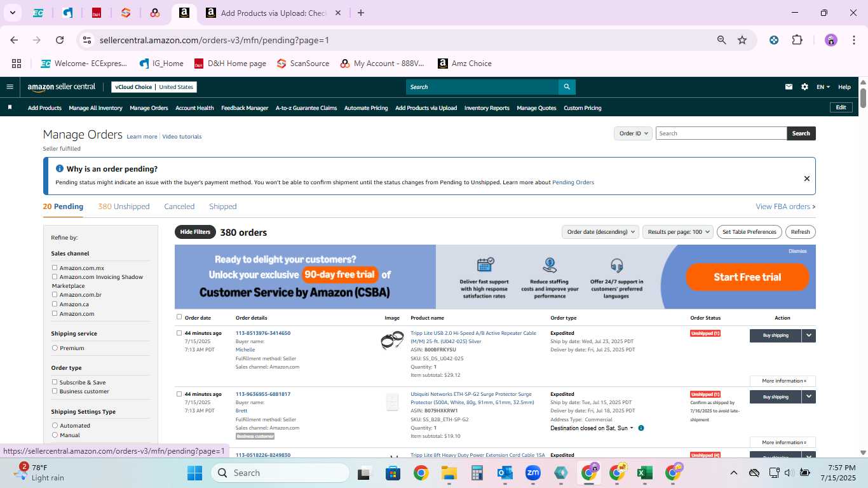Image resolution: width=868 pixels, height=488 pixels.
Task: Open Manage All Inventory menu item
Action: click(x=95, y=108)
